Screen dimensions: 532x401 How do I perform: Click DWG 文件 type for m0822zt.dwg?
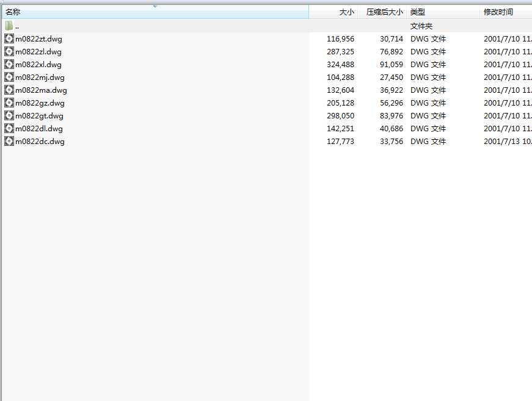tap(428, 39)
